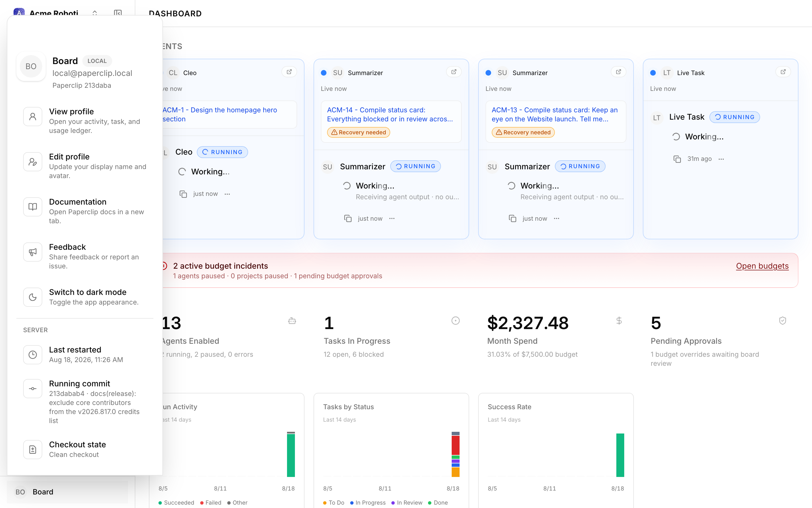This screenshot has width=812, height=508.
Task: Expand the Acme Roboti company switcher
Action: click(95, 13)
